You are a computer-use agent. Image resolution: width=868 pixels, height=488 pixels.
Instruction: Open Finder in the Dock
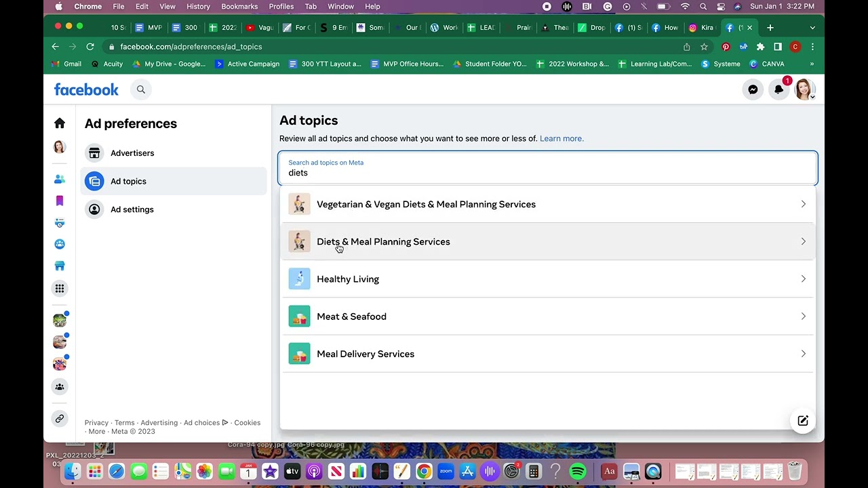point(73,471)
